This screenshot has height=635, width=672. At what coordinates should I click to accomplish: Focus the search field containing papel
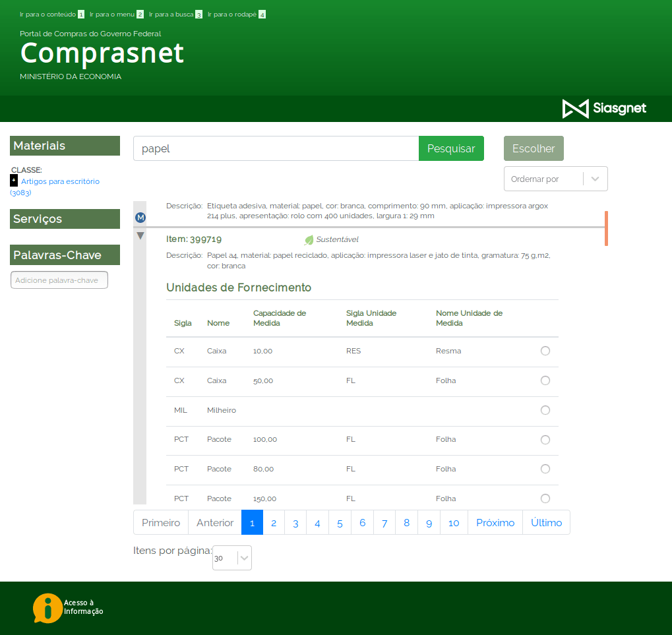pyautogui.click(x=276, y=148)
